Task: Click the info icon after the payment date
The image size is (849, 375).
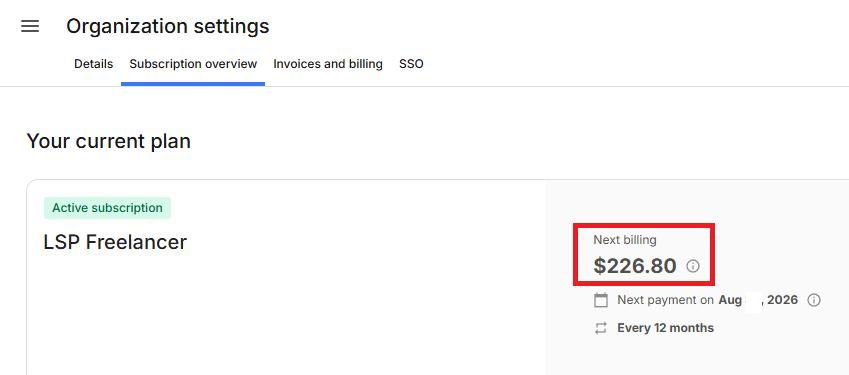Action: click(813, 300)
